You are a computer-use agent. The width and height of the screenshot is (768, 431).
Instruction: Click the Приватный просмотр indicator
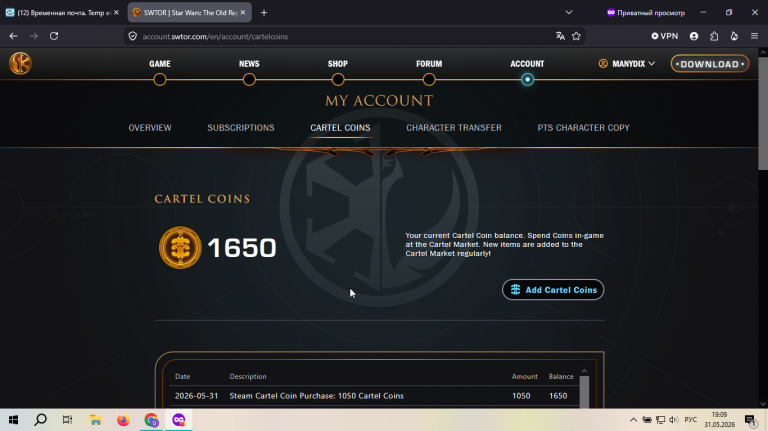[646, 13]
